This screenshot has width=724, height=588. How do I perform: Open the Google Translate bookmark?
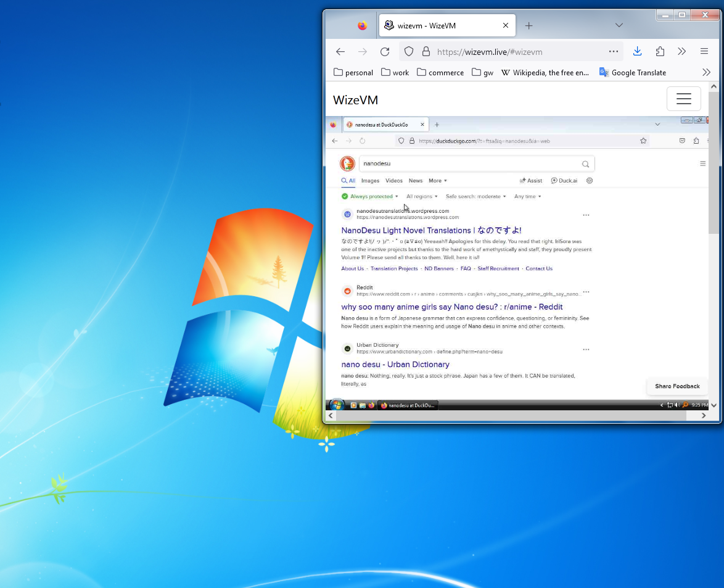633,73
